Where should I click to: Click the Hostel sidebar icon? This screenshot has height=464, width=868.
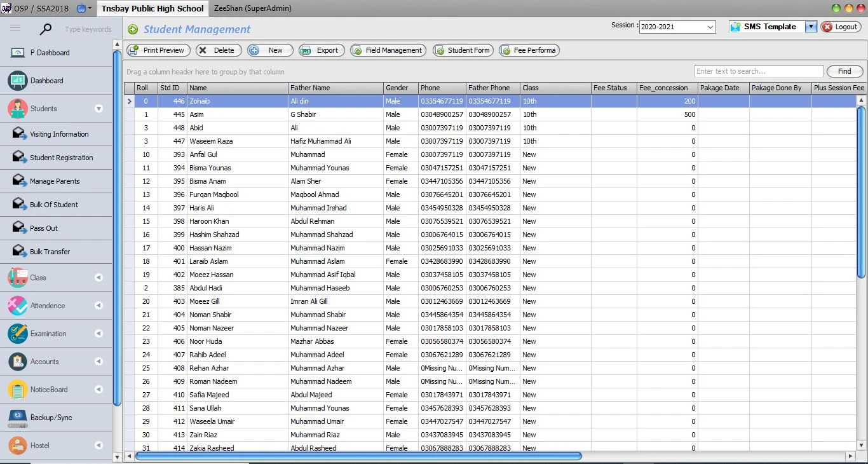point(18,446)
